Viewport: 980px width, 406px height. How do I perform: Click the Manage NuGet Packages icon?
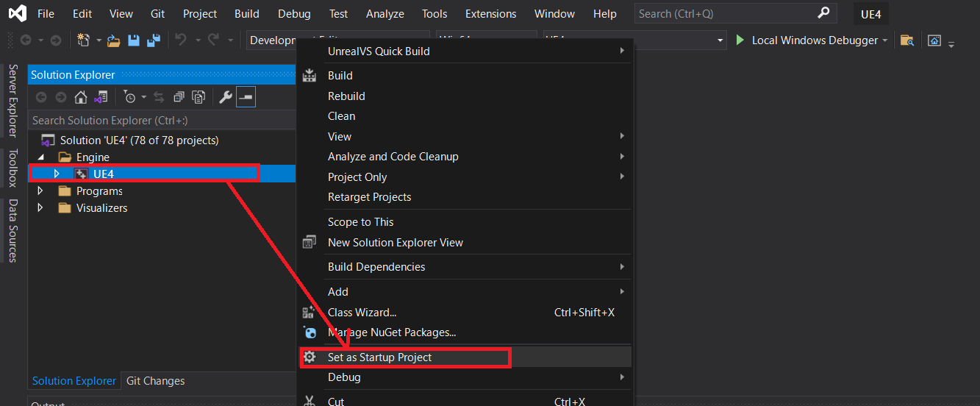coord(310,332)
